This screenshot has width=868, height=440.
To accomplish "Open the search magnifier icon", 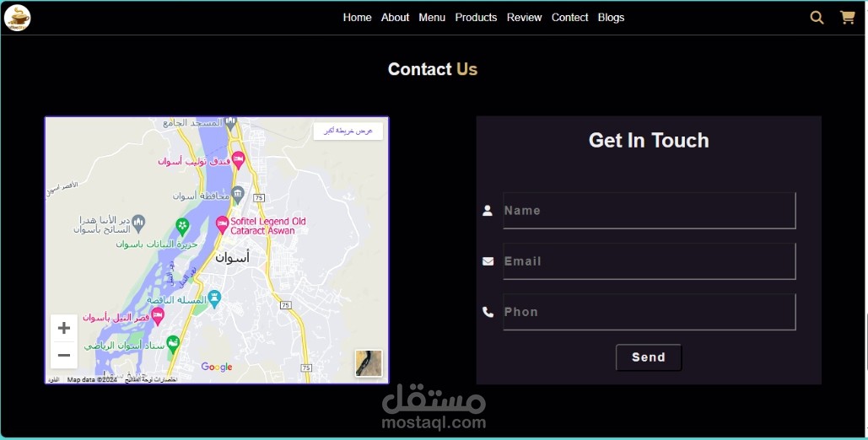I will pos(817,18).
